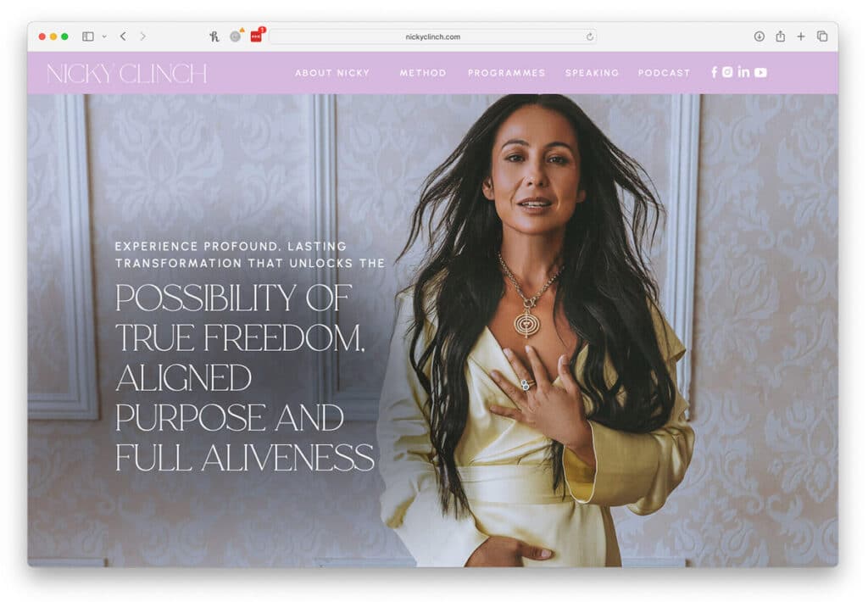Image resolution: width=868 pixels, height=602 pixels.
Task: Open the Facebook social link icon
Action: (714, 72)
